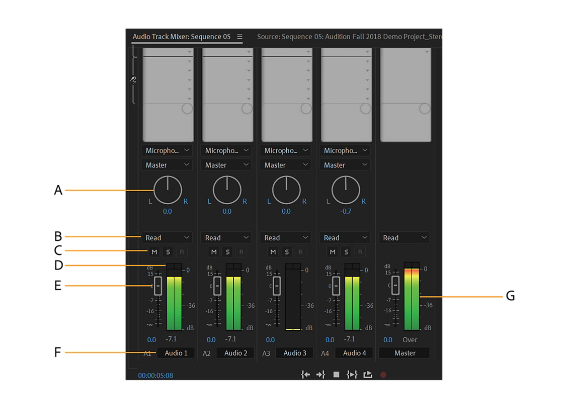Viewport: 562px width, 396px height.
Task: Click the Audio 4 pan value -0.7
Action: 346,211
